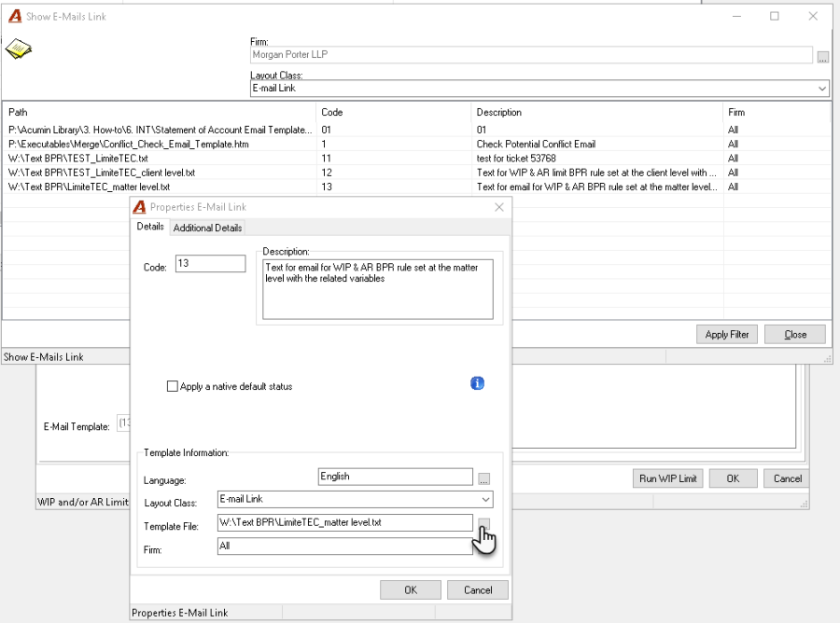Maximize the Show E-Mails Link window
The width and height of the screenshot is (840, 623).
pos(774,16)
